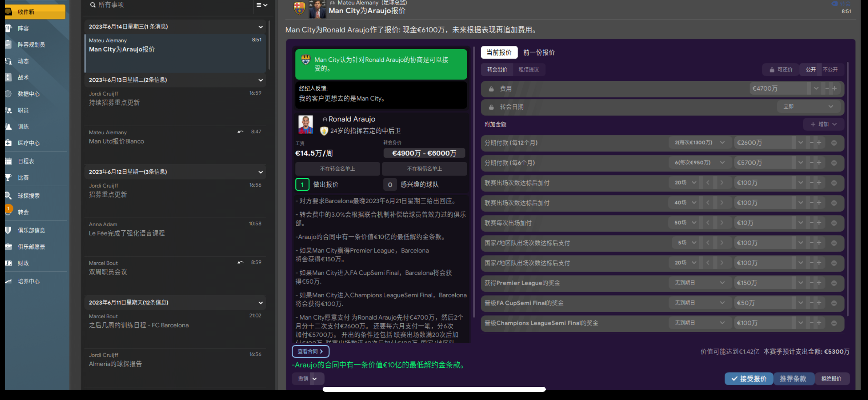Open the 医疗中心 medical centre icon

(x=8, y=143)
